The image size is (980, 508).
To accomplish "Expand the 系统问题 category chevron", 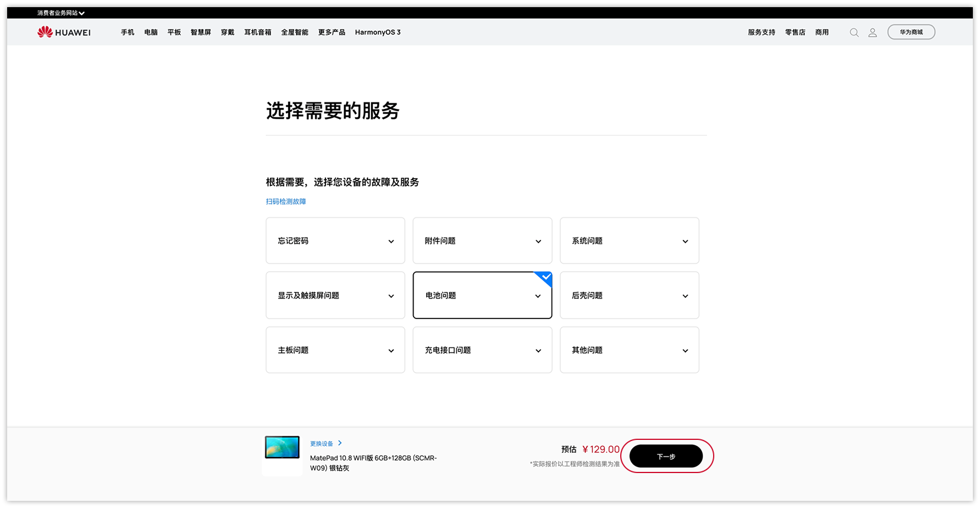I will (685, 242).
